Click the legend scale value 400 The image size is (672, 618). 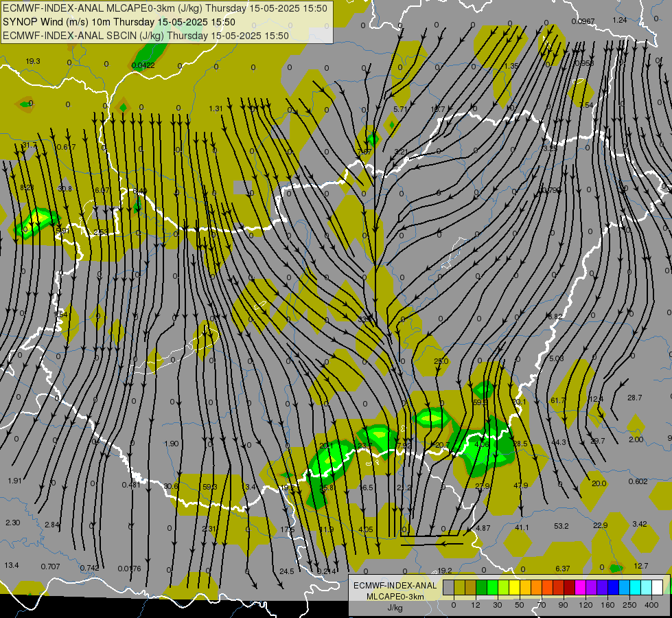click(651, 605)
